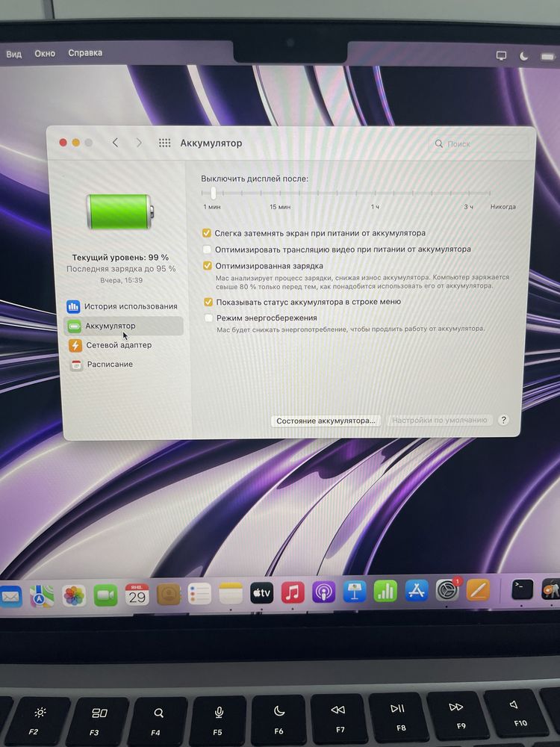Open Pages from the Dock
This screenshot has width=560, height=747.
[478, 590]
